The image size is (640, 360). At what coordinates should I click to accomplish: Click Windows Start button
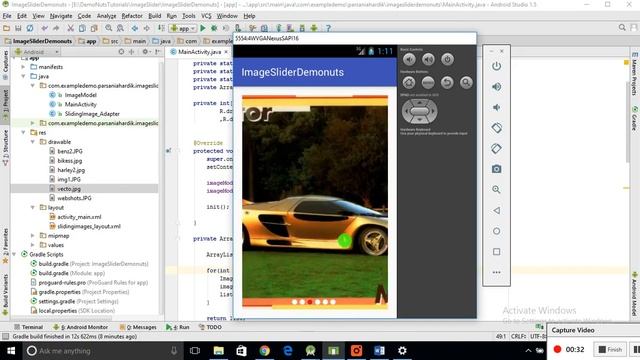11,351
